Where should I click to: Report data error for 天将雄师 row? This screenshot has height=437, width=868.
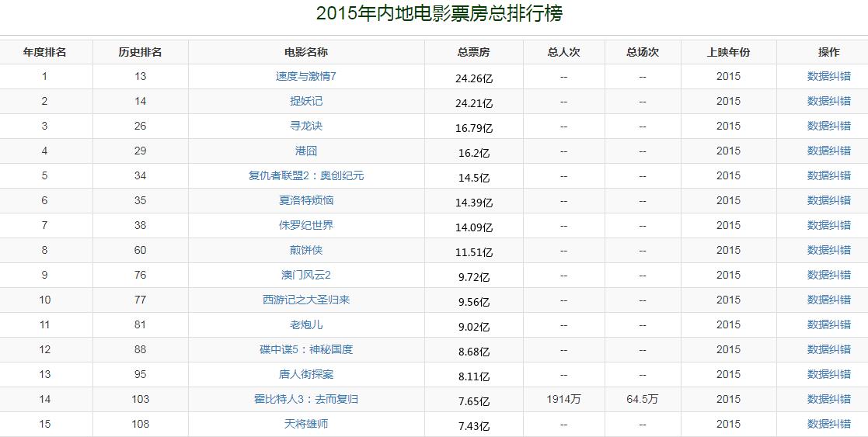tap(828, 424)
